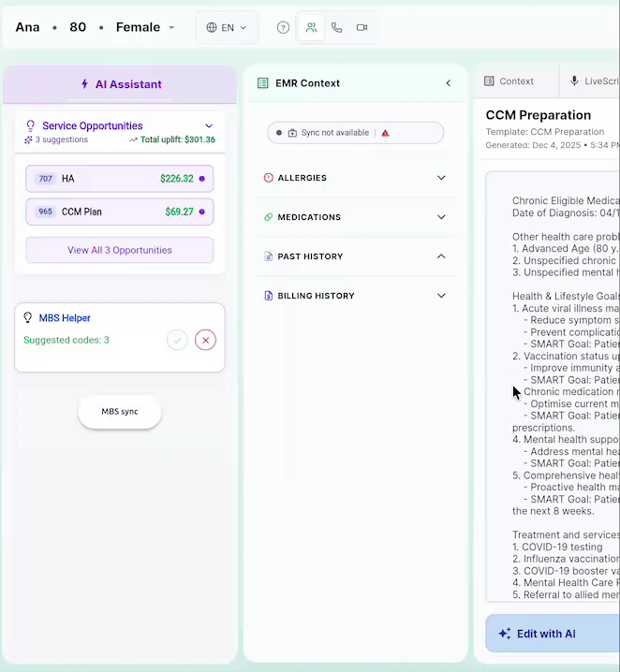The width and height of the screenshot is (620, 672).
Task: Open the patient details dropdown arrow
Action: (x=171, y=28)
